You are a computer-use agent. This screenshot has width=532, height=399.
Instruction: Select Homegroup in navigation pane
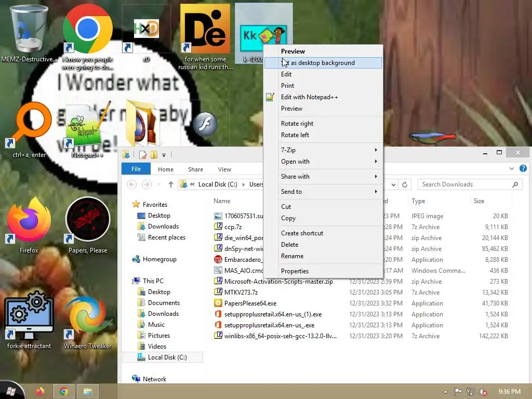click(154, 259)
